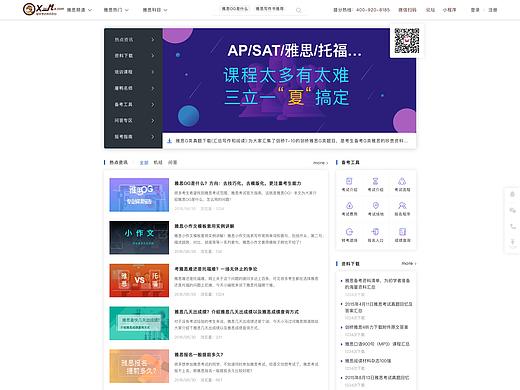The height and width of the screenshot is (390, 520).
Task: Click the top icon in the floating side toolbar
Action: [513, 194]
